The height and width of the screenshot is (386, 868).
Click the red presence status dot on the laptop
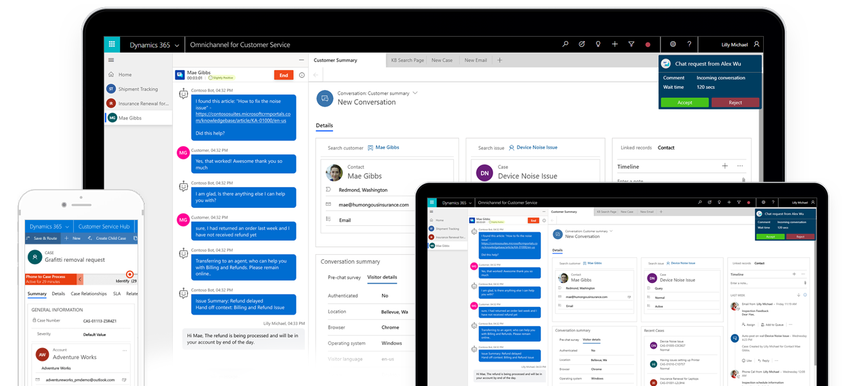tap(647, 45)
